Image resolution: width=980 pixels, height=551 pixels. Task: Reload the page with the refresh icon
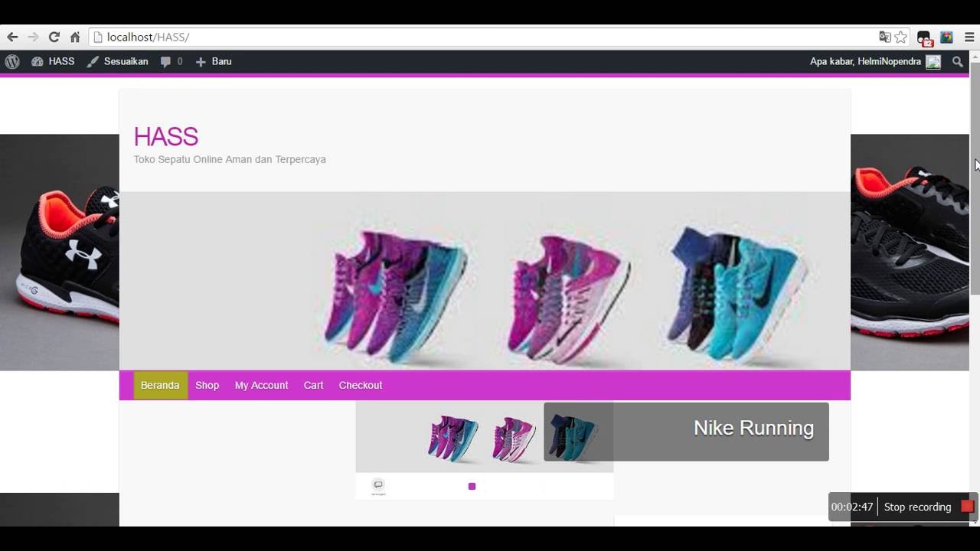[x=54, y=37]
